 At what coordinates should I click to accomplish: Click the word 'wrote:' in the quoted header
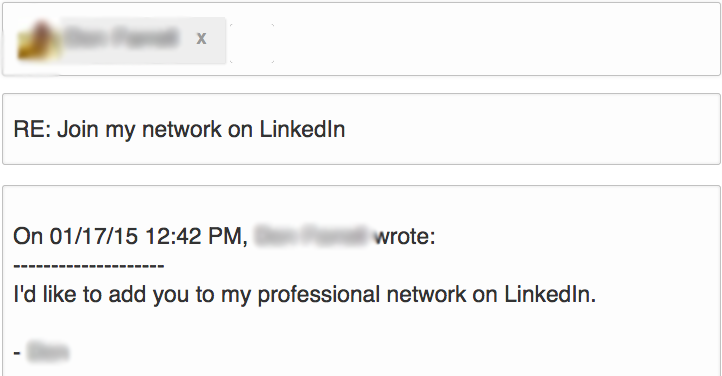coord(404,236)
